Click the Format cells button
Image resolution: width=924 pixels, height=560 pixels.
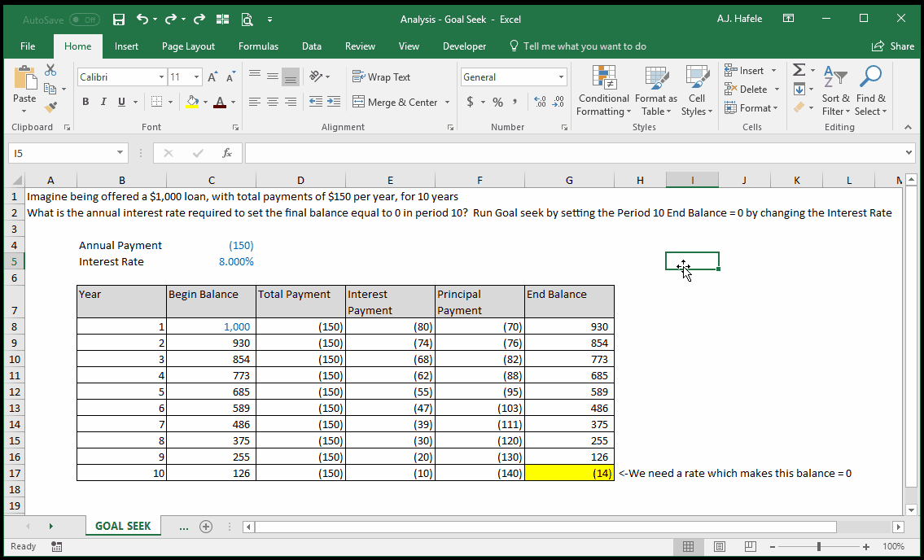pos(751,108)
